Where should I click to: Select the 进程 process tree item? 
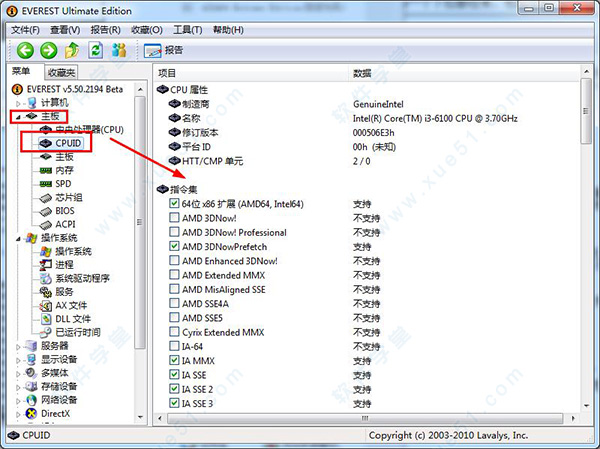57,265
